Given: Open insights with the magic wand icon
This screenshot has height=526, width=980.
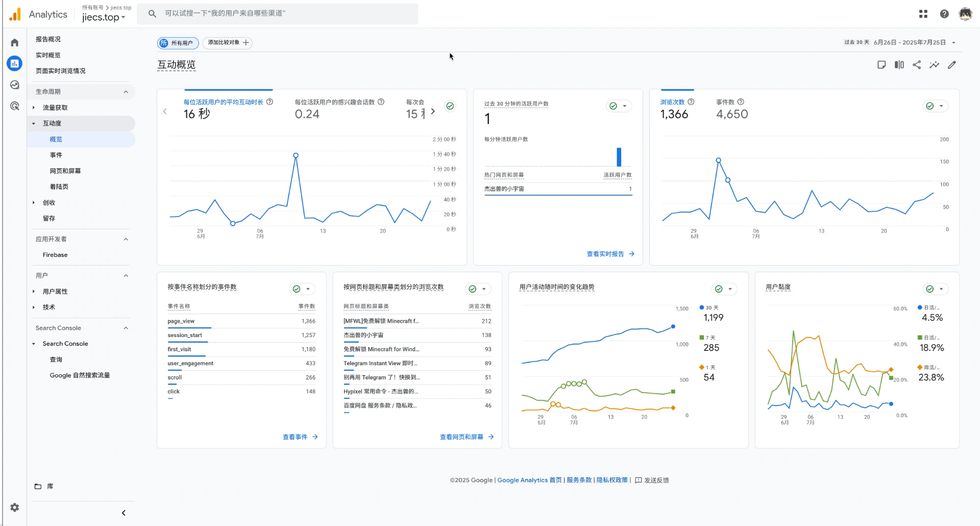Looking at the screenshot, I should click(935, 65).
